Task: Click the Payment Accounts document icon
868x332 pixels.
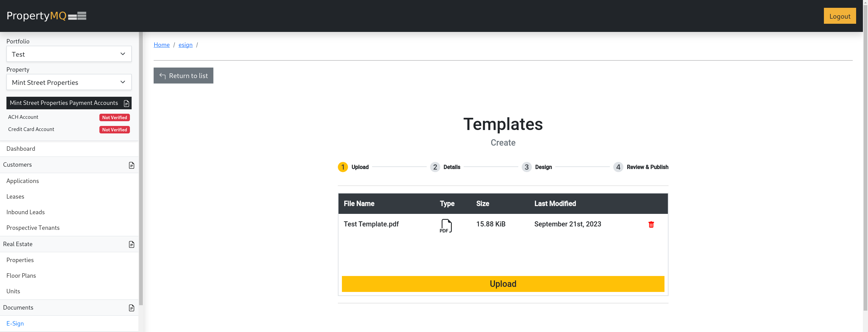Action: coord(127,104)
